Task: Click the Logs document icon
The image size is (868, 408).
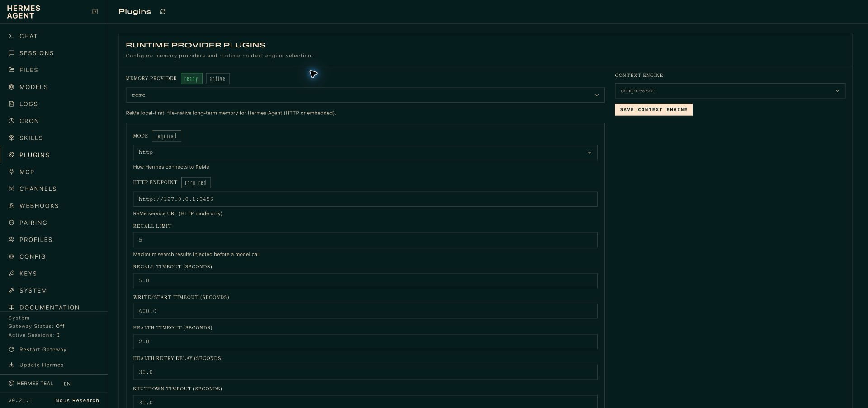Action: pyautogui.click(x=12, y=104)
